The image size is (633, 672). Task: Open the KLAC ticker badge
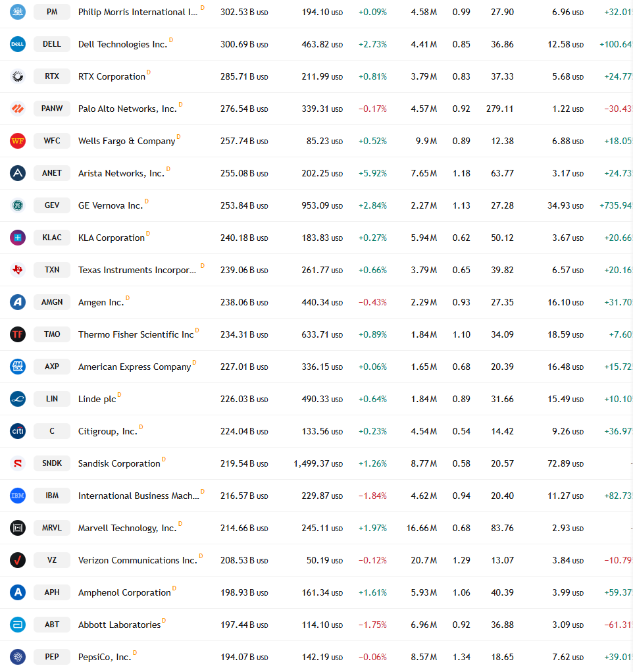point(52,238)
